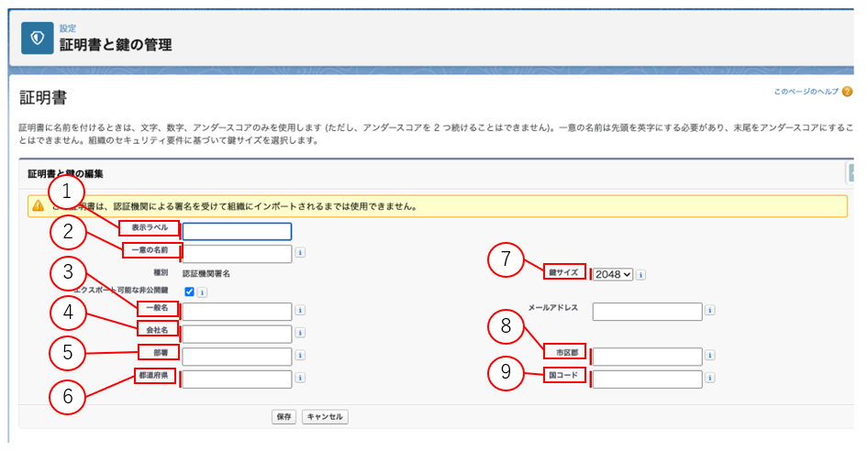Click the info icon beside 一意の名前 field
The height and width of the screenshot is (451, 868).
[301, 253]
